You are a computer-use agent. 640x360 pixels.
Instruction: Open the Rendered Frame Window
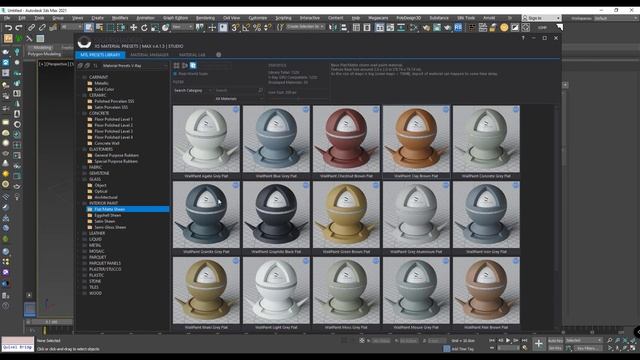(x=437, y=28)
